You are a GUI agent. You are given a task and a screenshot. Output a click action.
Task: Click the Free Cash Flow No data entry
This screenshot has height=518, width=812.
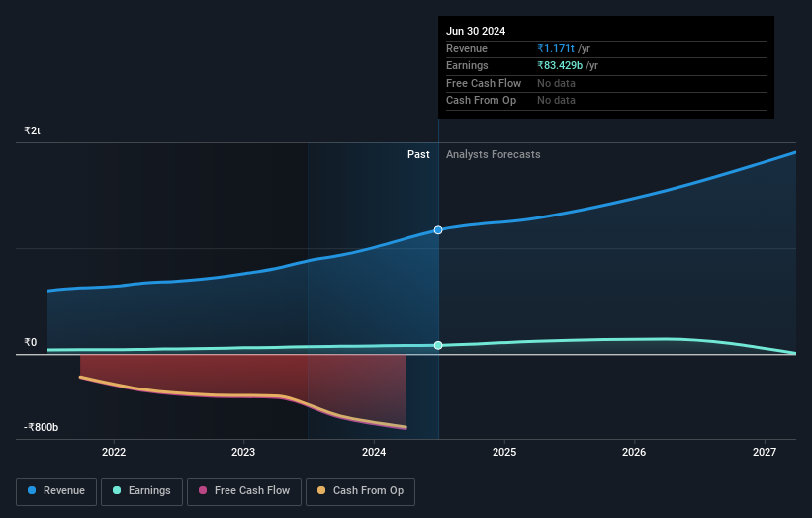point(556,83)
